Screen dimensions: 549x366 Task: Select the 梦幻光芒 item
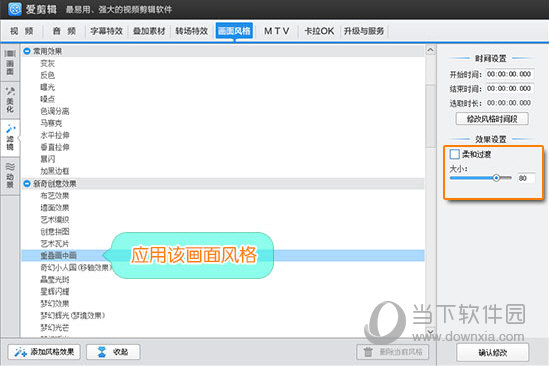pyautogui.click(x=55, y=327)
